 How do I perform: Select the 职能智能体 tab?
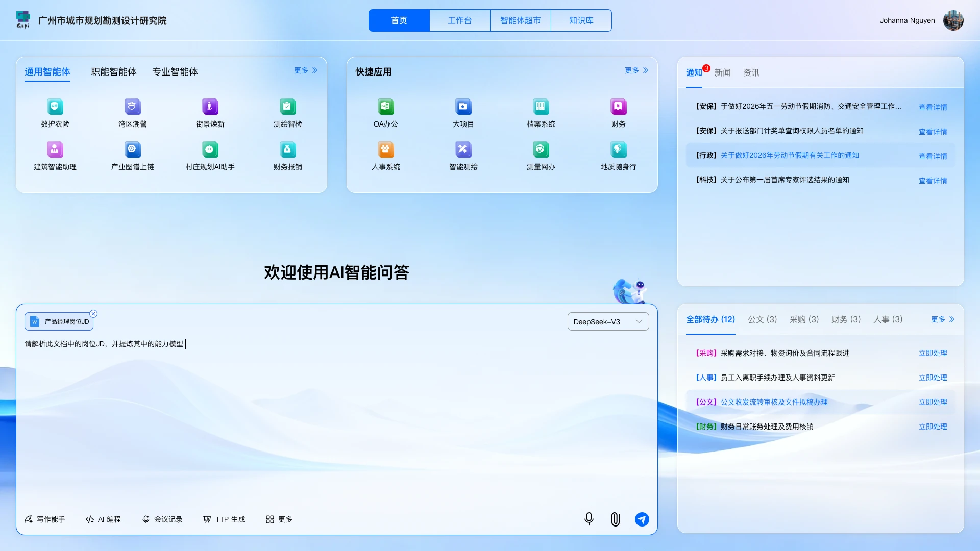point(114,72)
